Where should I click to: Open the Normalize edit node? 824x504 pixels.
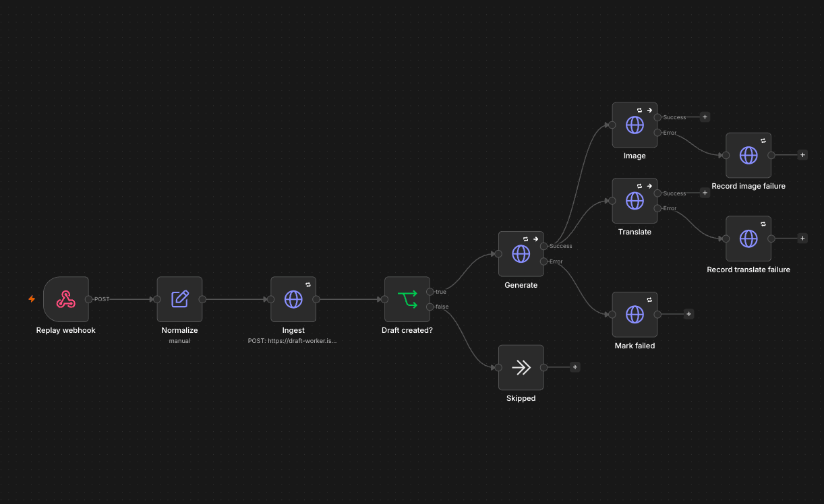179,299
